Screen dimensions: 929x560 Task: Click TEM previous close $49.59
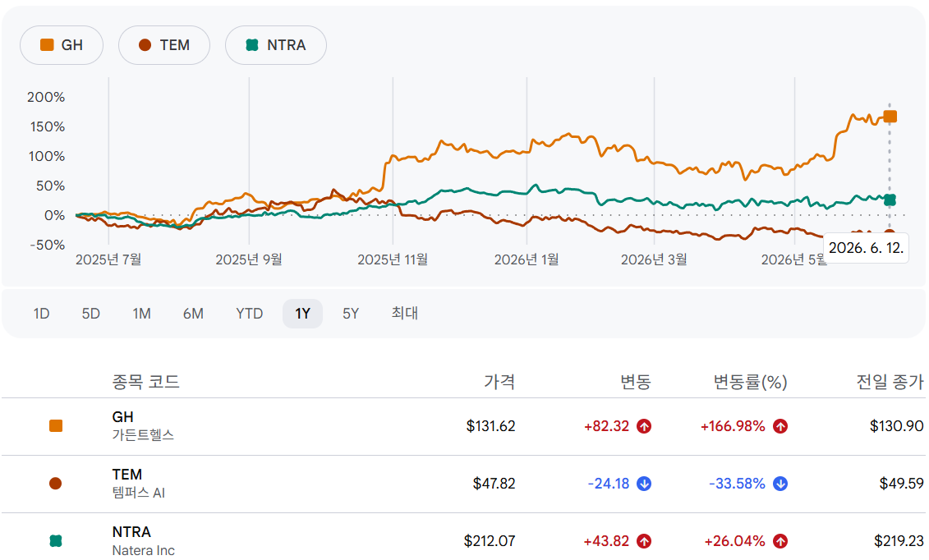[x=901, y=484]
